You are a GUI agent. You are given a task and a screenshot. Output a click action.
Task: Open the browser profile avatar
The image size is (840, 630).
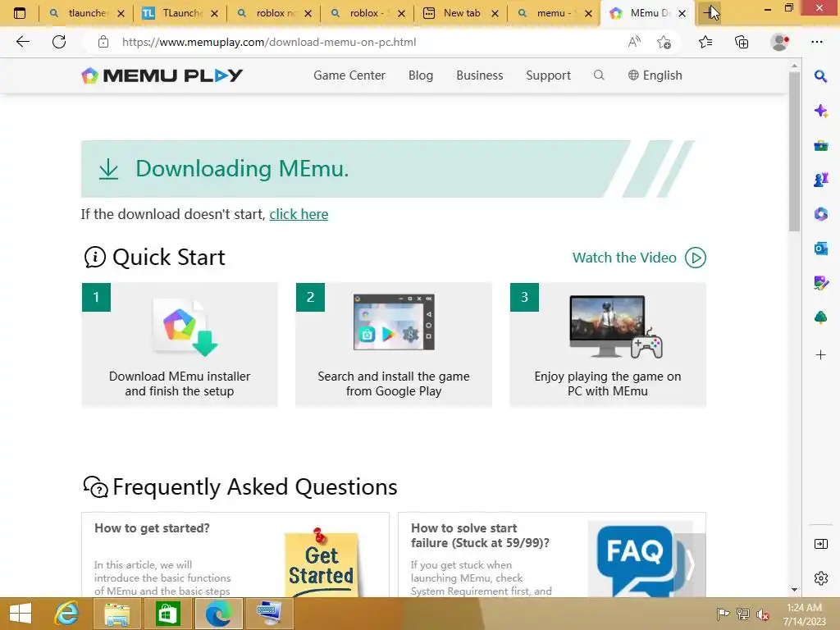[779, 42]
